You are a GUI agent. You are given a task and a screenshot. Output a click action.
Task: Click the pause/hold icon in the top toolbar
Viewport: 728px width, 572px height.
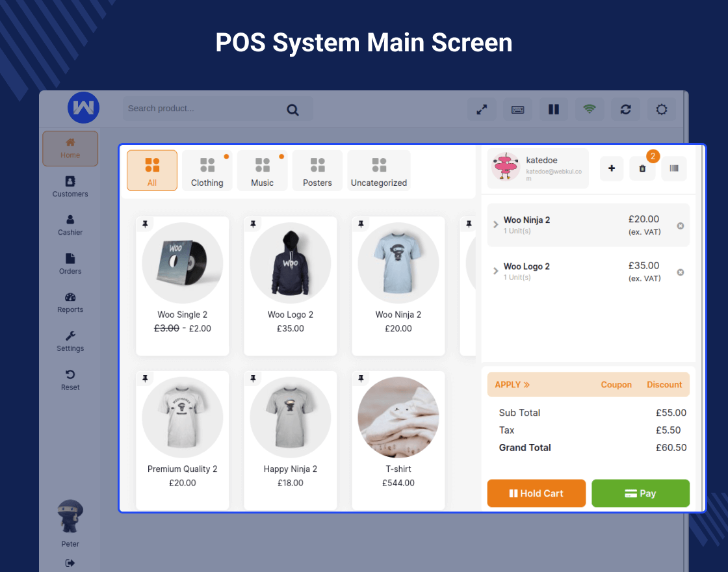point(553,109)
